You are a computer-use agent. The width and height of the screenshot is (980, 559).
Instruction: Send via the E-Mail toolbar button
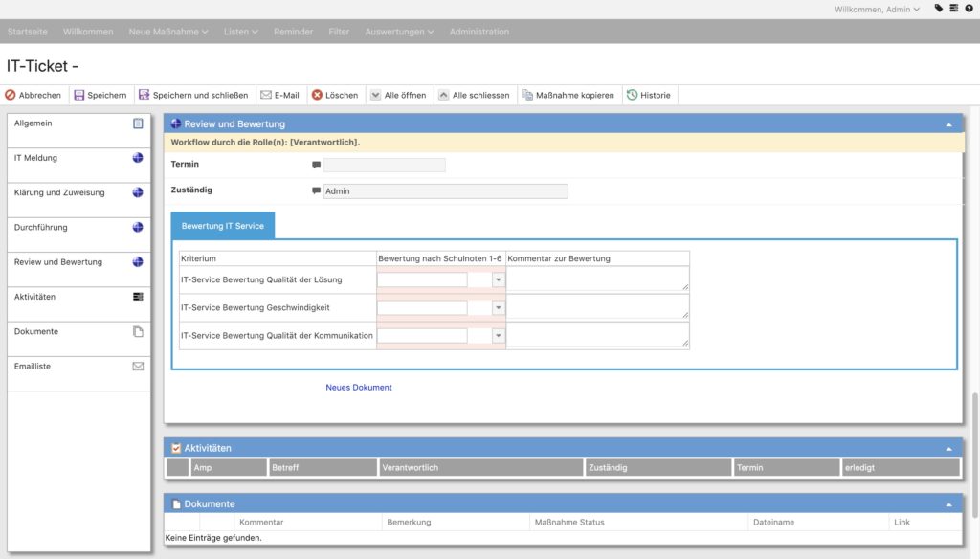tap(280, 95)
